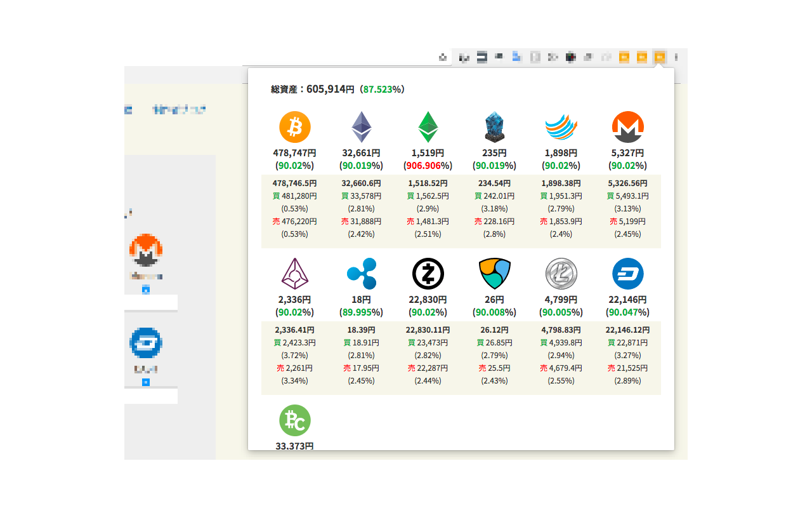Click the Bitcoin buy price 481,280円
Viewport: 812px width, 508px height.
click(299, 196)
